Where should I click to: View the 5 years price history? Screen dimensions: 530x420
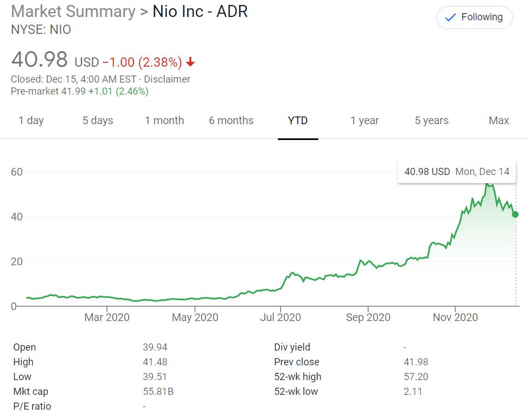431,120
